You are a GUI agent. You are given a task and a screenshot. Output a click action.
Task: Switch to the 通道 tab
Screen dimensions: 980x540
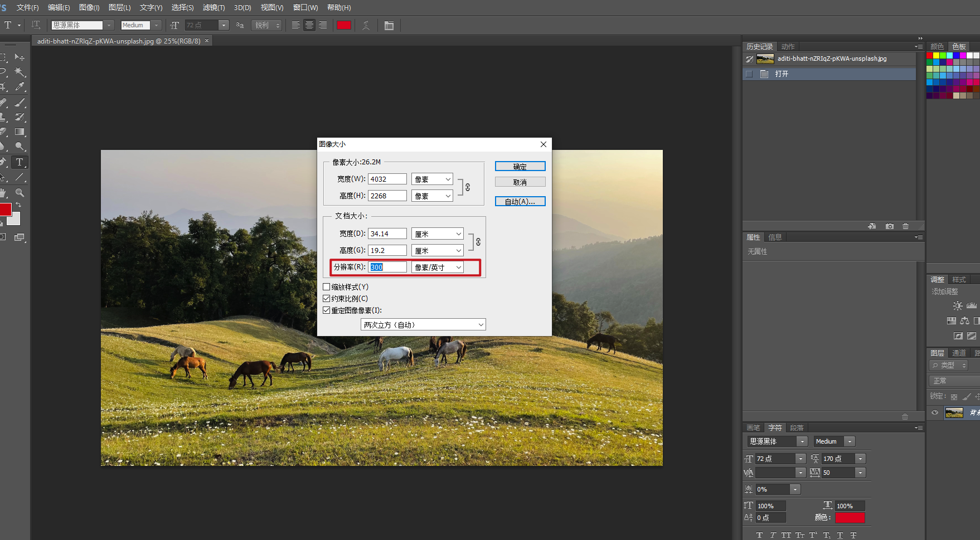pyautogui.click(x=959, y=353)
